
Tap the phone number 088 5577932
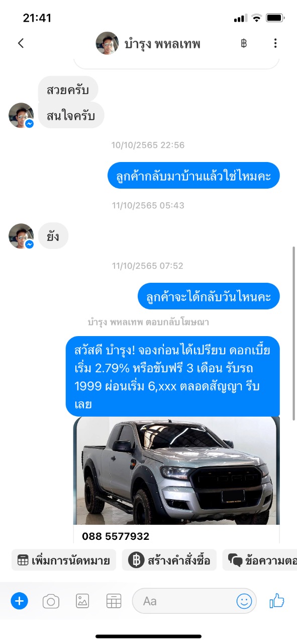[x=116, y=536]
